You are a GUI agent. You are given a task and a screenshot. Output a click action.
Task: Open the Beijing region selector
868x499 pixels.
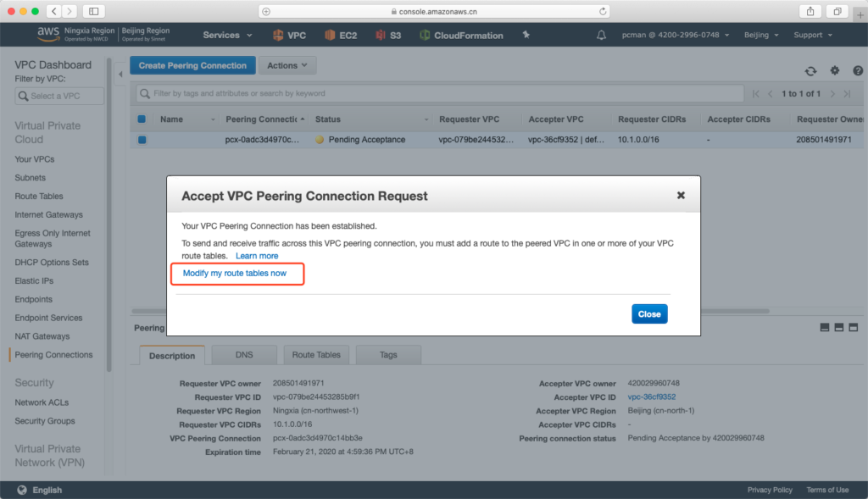[x=762, y=36]
